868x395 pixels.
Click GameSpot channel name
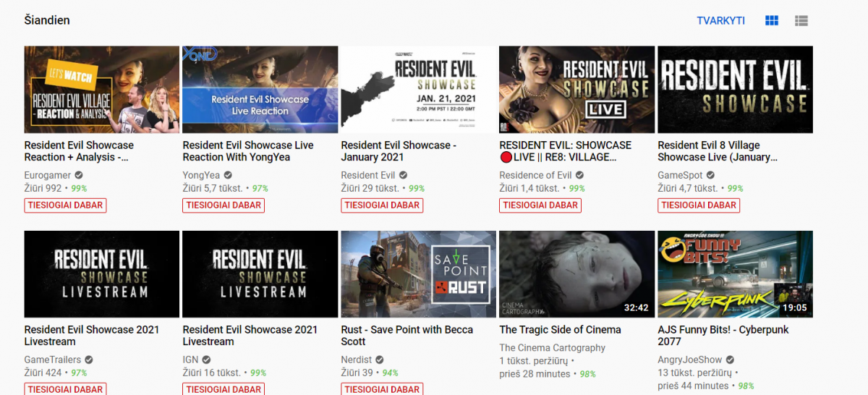tap(680, 175)
